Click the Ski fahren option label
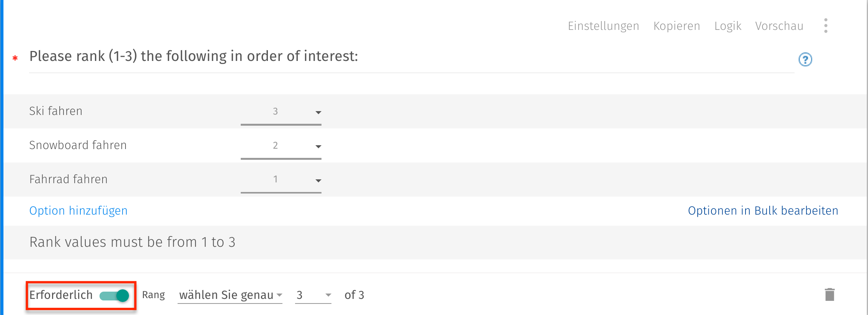 coord(56,111)
